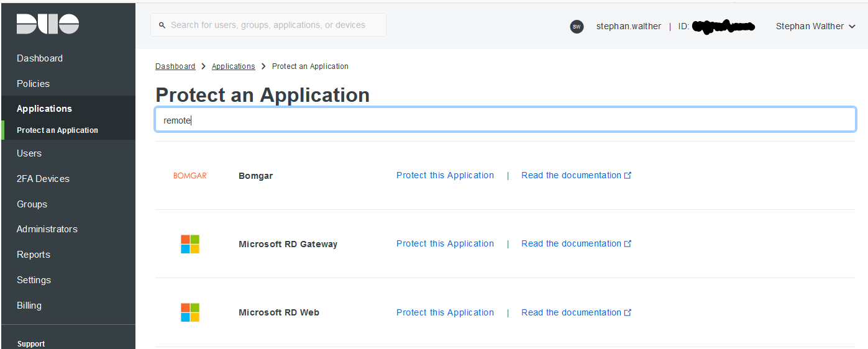Click external link icon in RD Gateway row
868x349 pixels.
[628, 243]
